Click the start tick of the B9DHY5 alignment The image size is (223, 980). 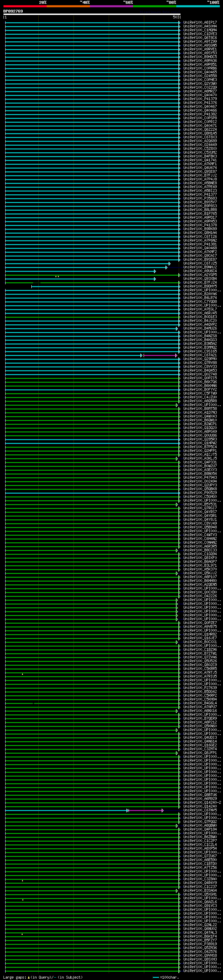32,286
